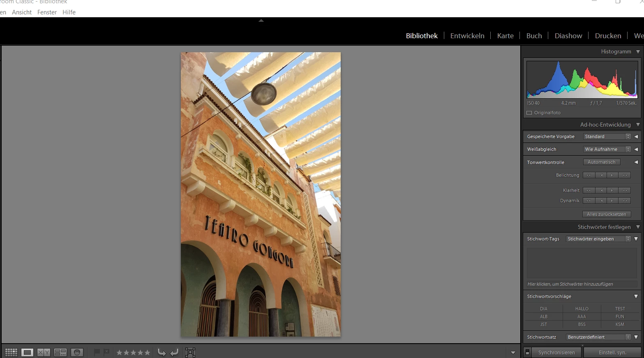
Task: Switch to Diashow module
Action: 568,36
